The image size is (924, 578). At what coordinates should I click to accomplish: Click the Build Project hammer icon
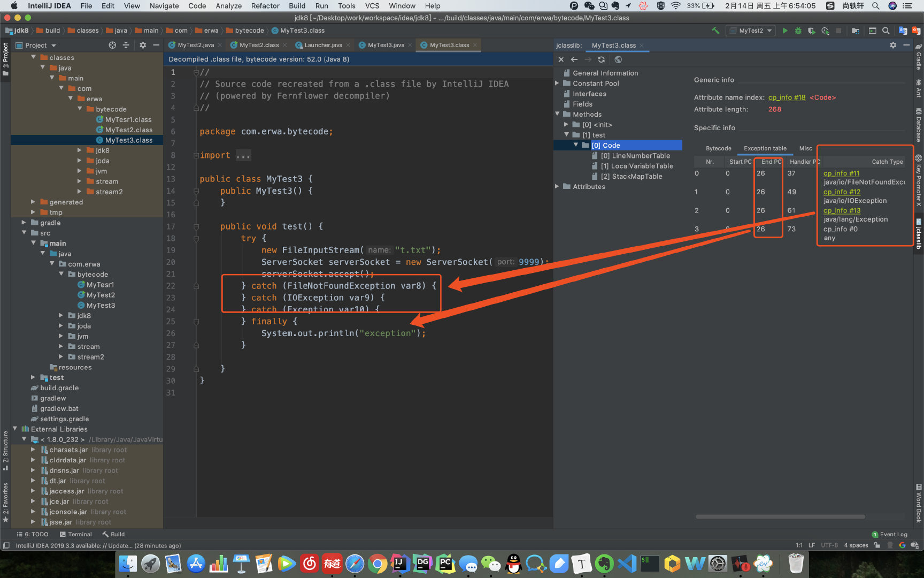[715, 31]
